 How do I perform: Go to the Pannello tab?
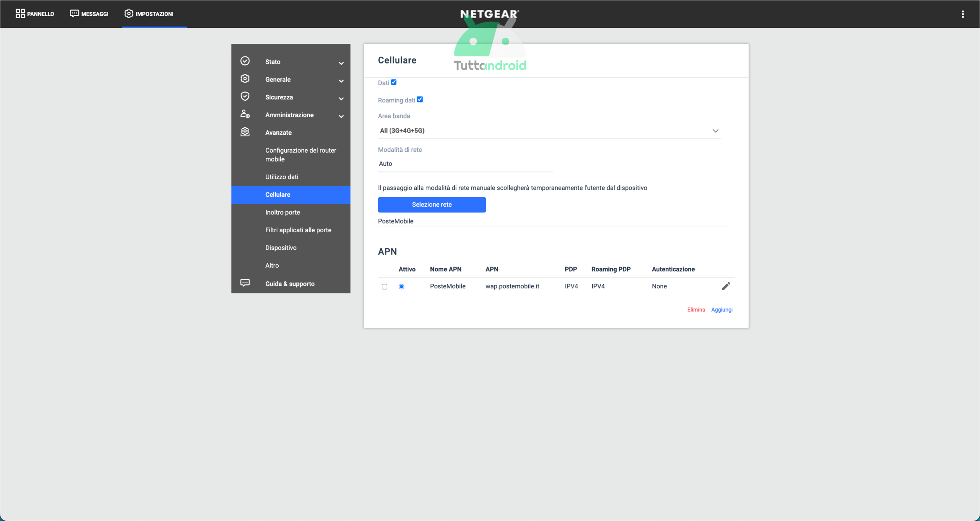[x=35, y=14]
